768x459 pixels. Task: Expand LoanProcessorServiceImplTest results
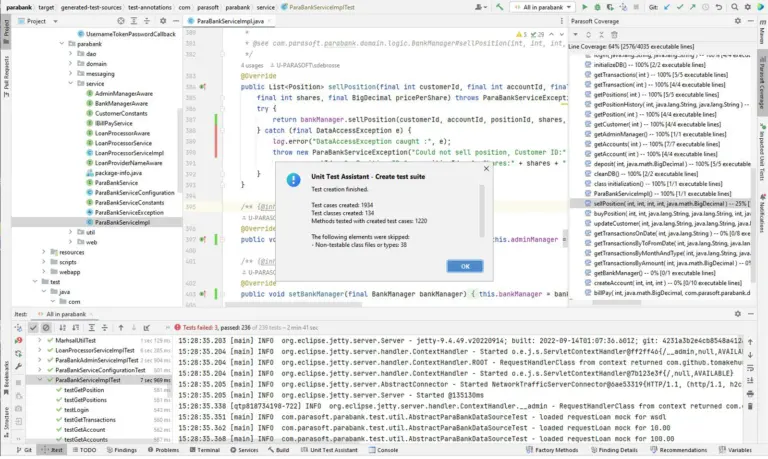40,350
